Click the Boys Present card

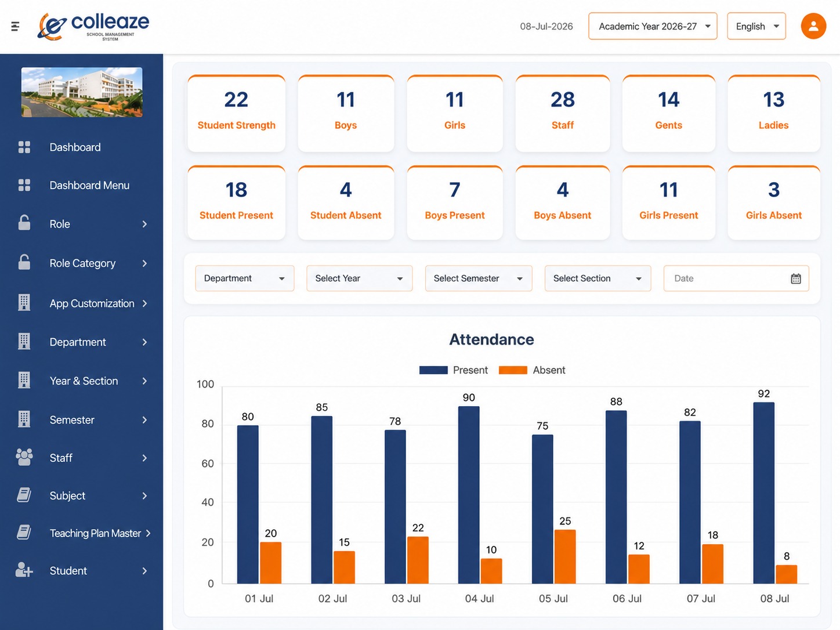tap(455, 202)
